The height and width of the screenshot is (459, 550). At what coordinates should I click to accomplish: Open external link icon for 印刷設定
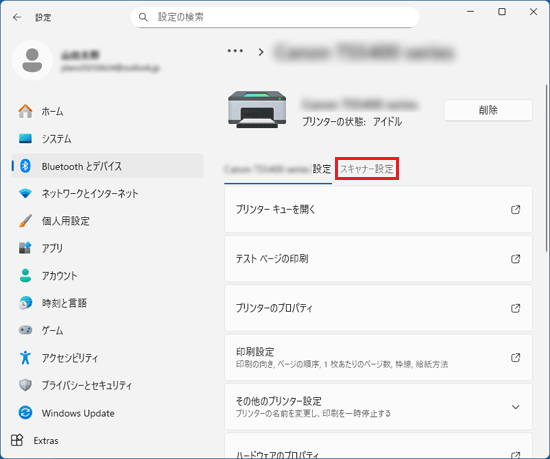point(515,357)
